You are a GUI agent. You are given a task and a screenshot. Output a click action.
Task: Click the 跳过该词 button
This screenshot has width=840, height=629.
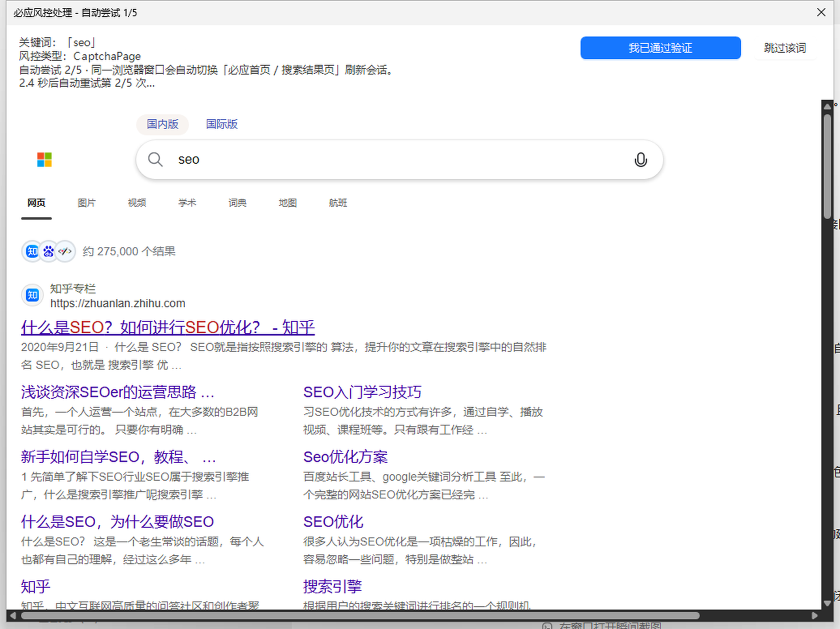pyautogui.click(x=785, y=48)
